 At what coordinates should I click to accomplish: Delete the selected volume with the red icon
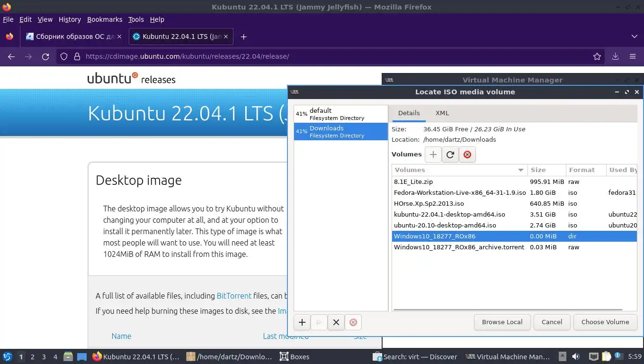(x=467, y=155)
